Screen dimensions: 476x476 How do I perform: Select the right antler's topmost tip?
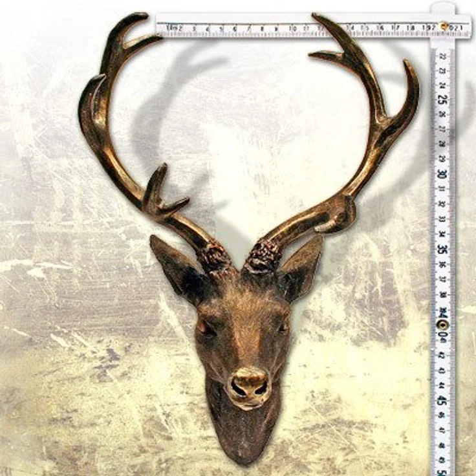[x=316, y=16]
